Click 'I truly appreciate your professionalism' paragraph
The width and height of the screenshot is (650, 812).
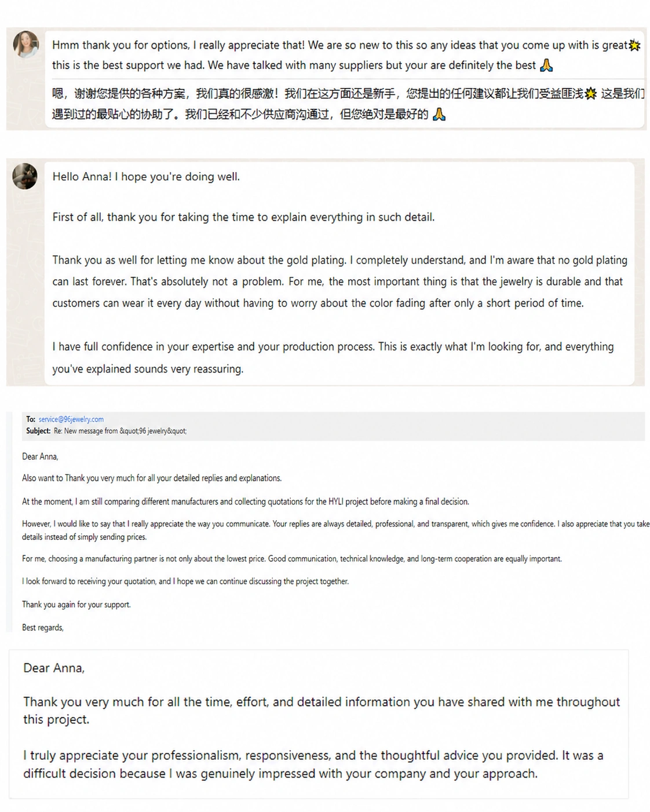(313, 765)
